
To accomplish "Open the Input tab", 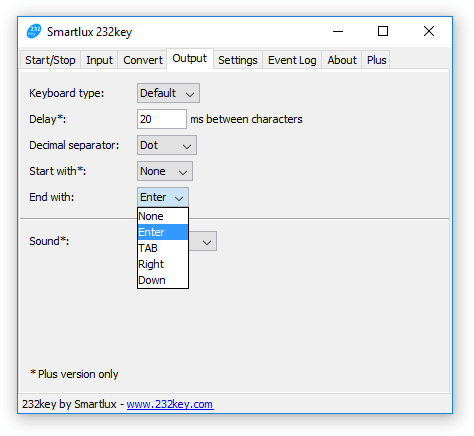I will tap(99, 60).
